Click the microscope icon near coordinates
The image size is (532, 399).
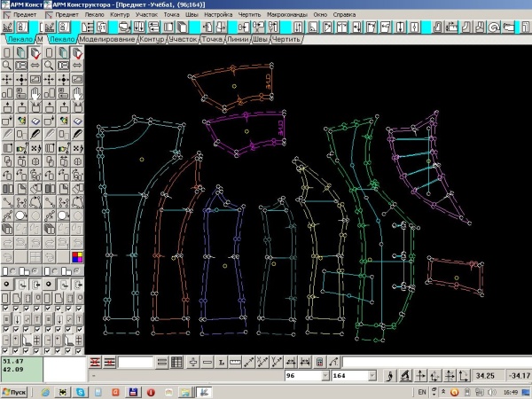(x=404, y=376)
